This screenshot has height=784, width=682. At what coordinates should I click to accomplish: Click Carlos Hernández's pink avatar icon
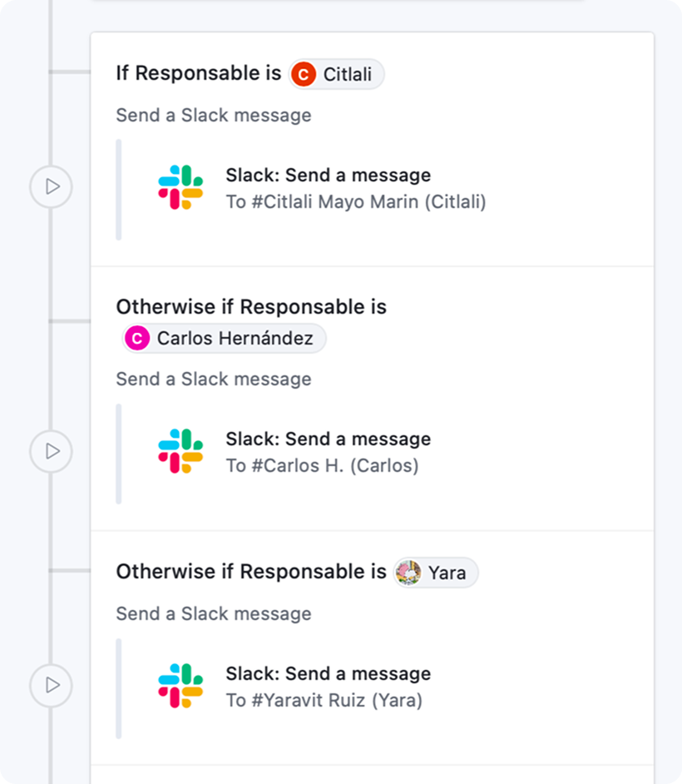(137, 339)
